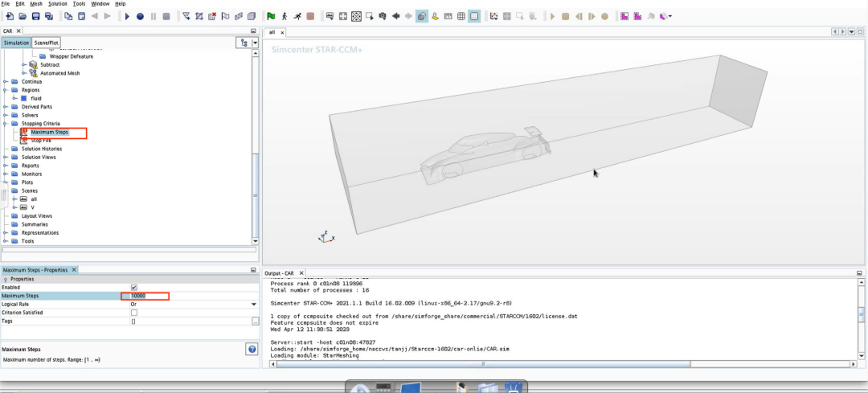Click the New Simulation toolbar icon
This screenshot has width=868, height=393.
pos(10,17)
